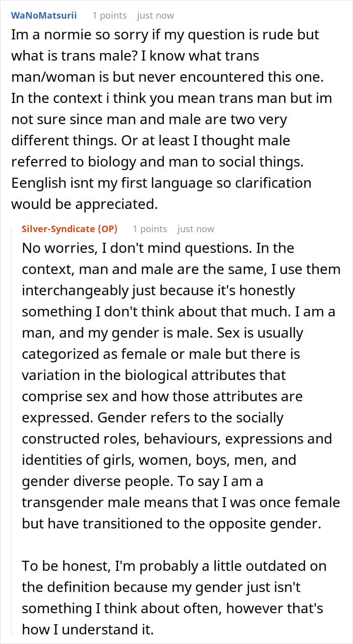Click the line 'would be appreciated.'

click(85, 204)
